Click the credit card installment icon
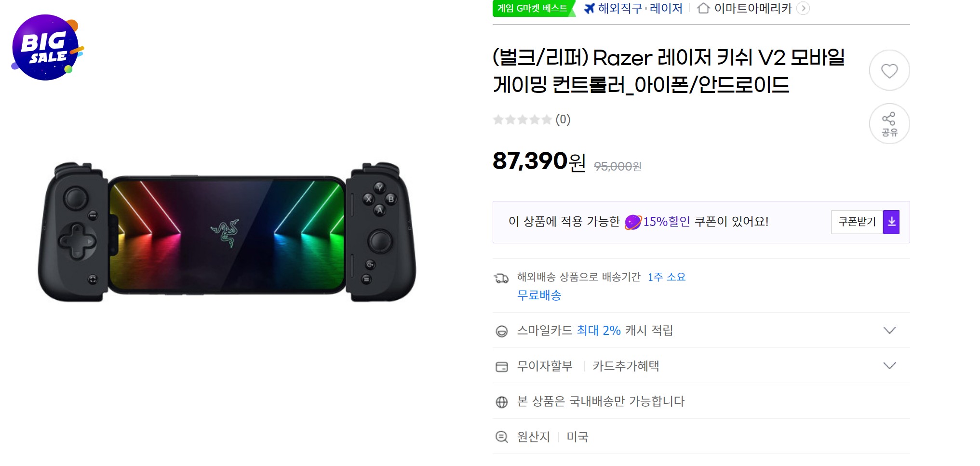This screenshot has width=980, height=466. (502, 366)
